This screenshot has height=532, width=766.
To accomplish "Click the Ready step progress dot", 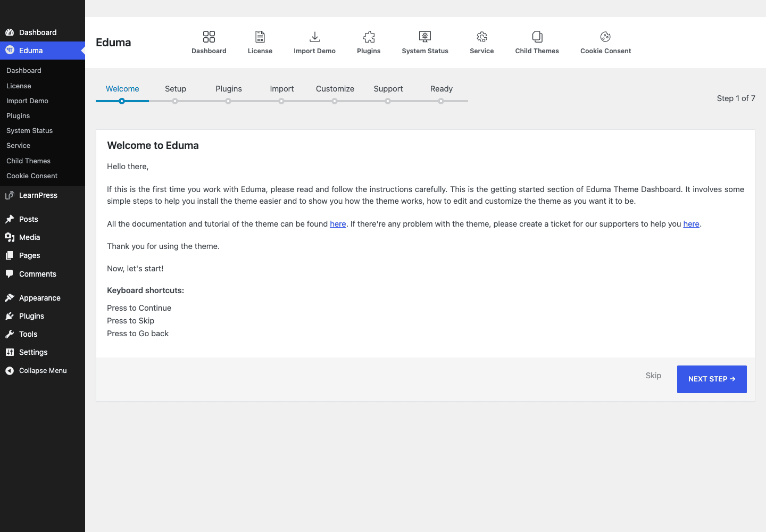I will tap(441, 101).
